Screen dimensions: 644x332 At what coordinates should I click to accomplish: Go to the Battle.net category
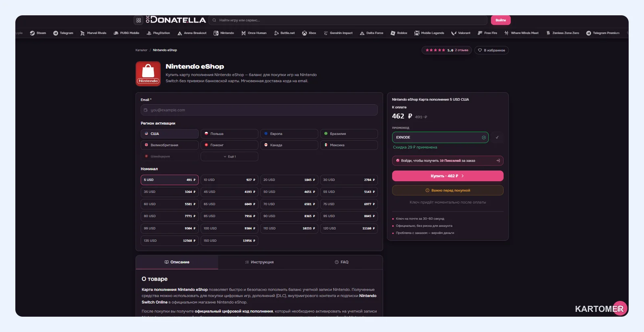tap(284, 33)
